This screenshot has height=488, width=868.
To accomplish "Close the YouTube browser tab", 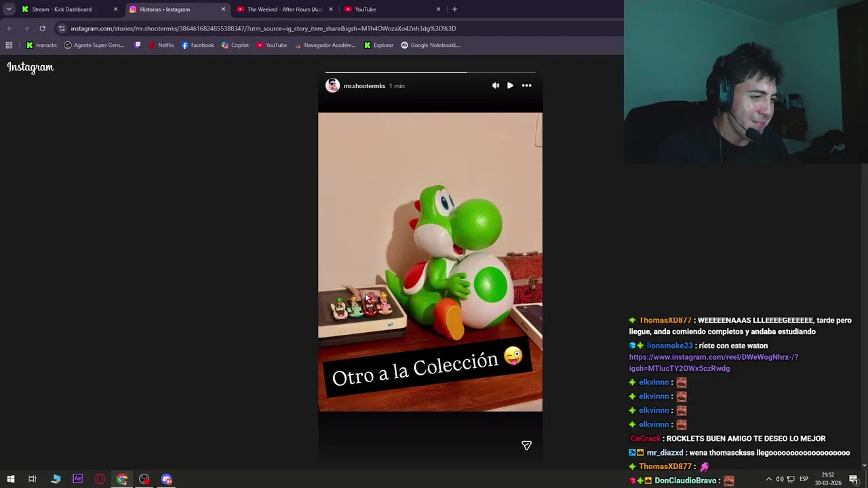I will click(438, 9).
